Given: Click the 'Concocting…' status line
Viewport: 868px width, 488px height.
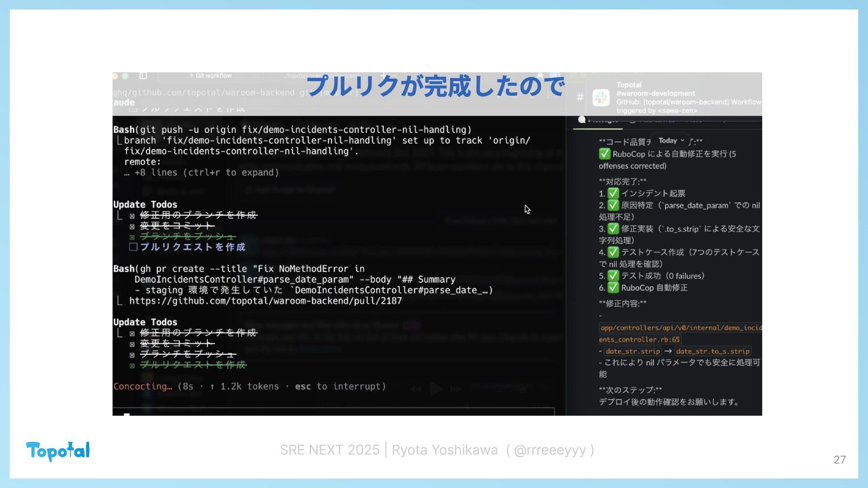Looking at the screenshot, I should pyautogui.click(x=250, y=386).
